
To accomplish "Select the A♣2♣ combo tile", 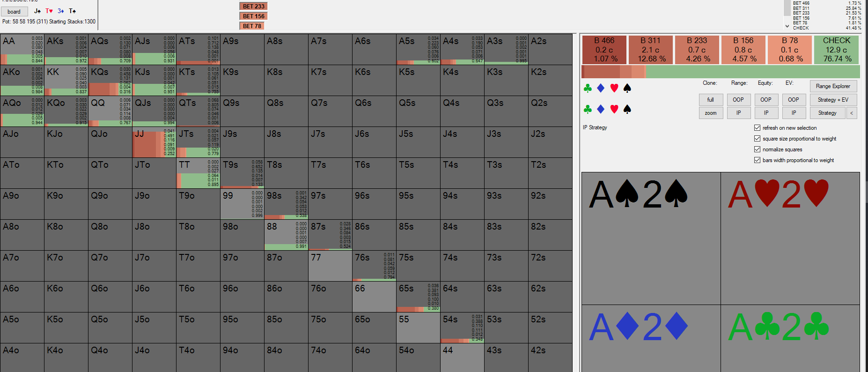I will (790, 338).
